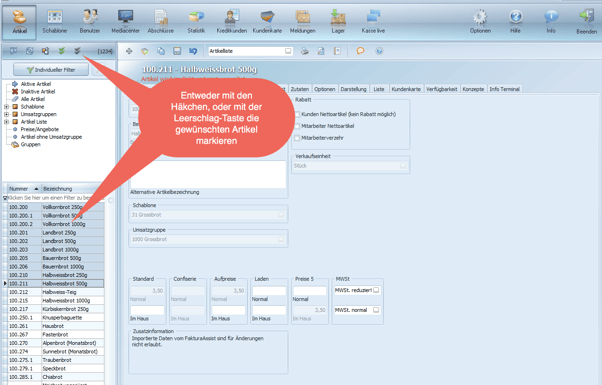Viewport: 602px width, 385px height.
Task: Expand the Umsatzgruppen tree node
Action: coord(6,114)
